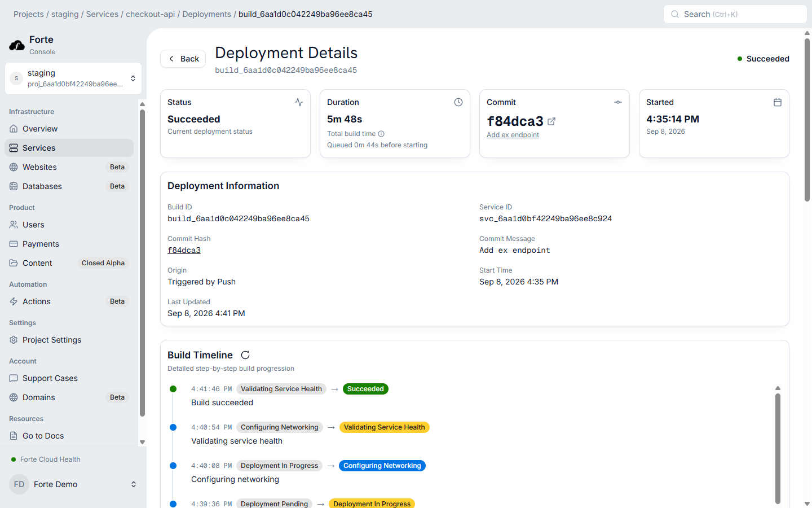The height and width of the screenshot is (508, 812).
Task: Click the Overview home icon in sidebar
Action: click(14, 129)
